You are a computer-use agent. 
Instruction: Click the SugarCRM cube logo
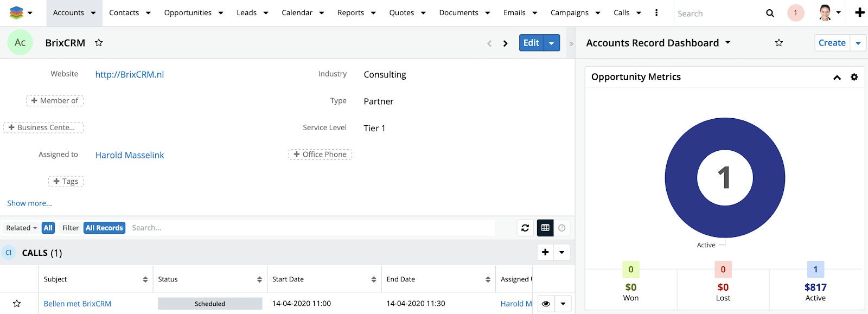coord(16,12)
